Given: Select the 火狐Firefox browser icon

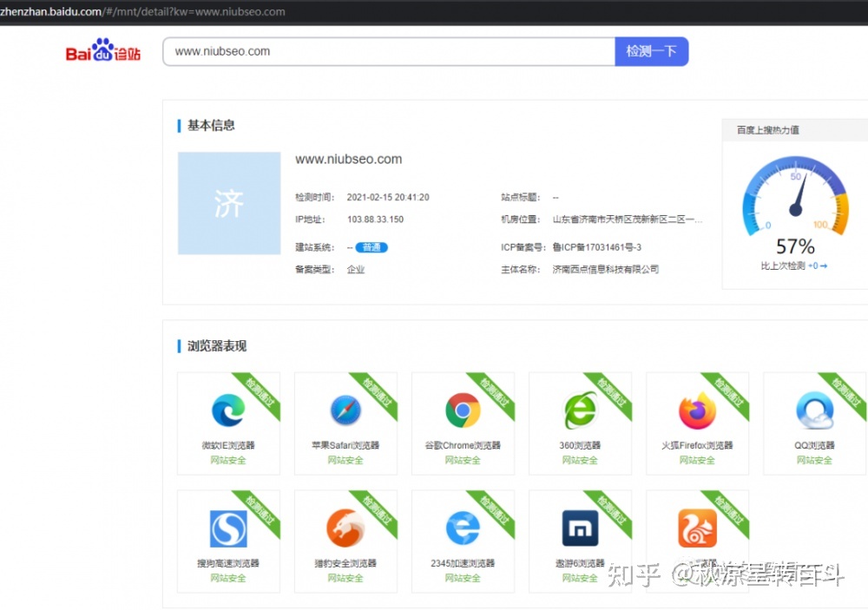Looking at the screenshot, I should 697,410.
